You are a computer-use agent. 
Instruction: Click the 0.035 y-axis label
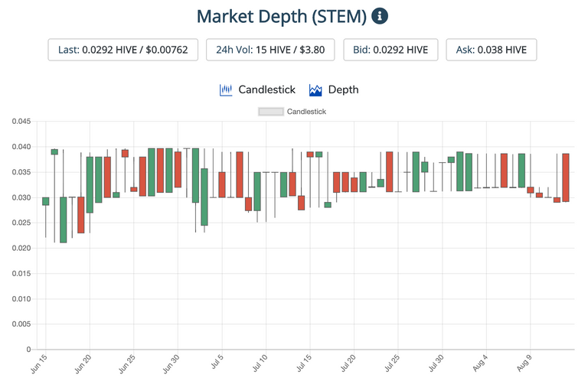[x=21, y=172]
